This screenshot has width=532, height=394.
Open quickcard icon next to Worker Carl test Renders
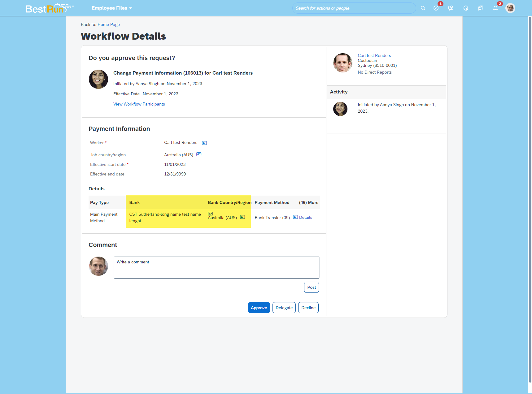coord(204,143)
